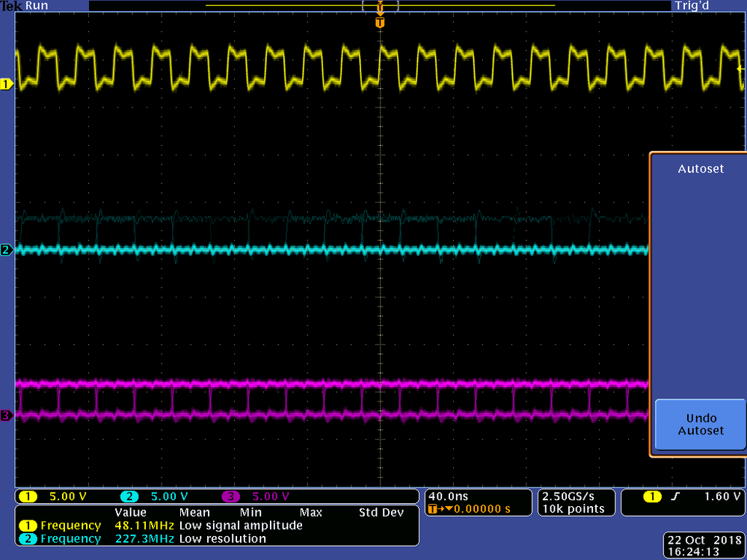The width and height of the screenshot is (747, 560).
Task: Click the channel 1 5.00 V scale value
Action: [67, 496]
